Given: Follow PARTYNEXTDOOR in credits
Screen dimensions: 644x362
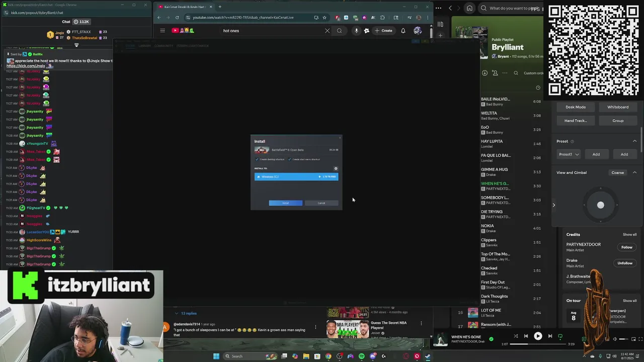Looking at the screenshot, I should coord(626,247).
